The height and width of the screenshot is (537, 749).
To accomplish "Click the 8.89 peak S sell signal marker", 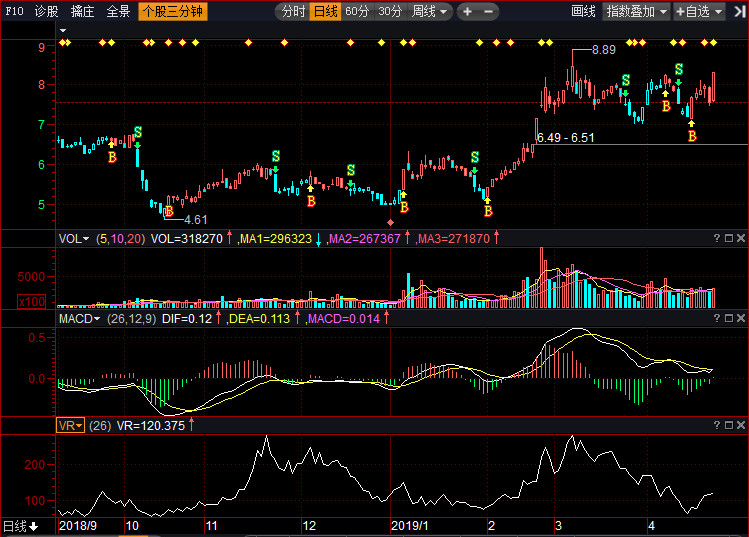I will coord(626,80).
